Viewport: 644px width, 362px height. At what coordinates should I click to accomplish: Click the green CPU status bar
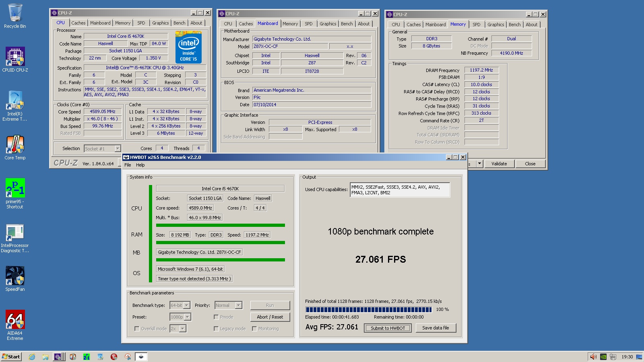pos(221,225)
